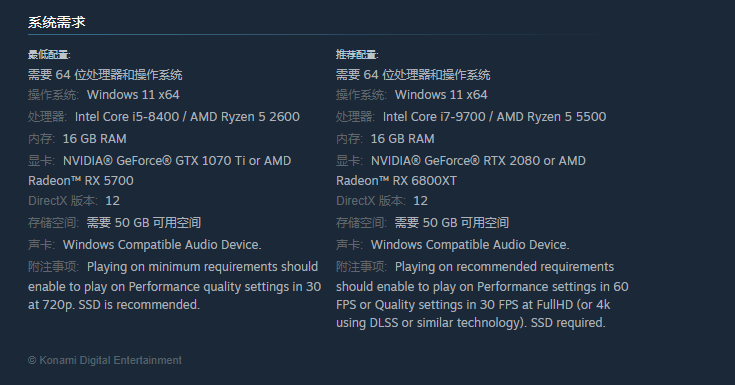The width and height of the screenshot is (735, 385).
Task: Click minimum 需要 64 位处理器和操作系统 line
Action: pyautogui.click(x=105, y=75)
